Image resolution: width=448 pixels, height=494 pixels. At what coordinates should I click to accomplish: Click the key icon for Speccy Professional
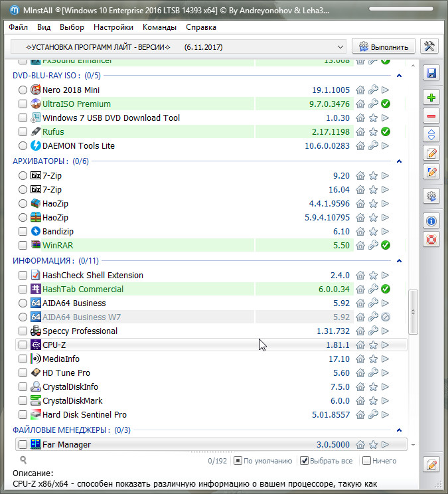[373, 331]
